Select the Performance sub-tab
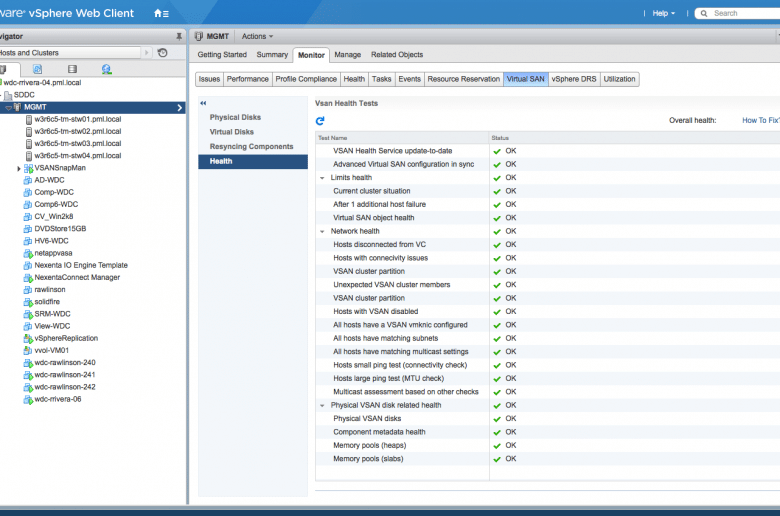 pos(248,79)
